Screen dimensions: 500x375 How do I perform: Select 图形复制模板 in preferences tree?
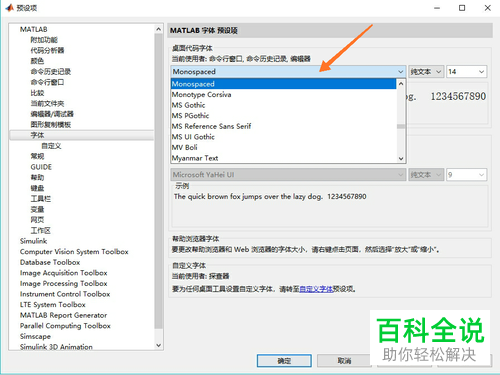[x=51, y=125]
